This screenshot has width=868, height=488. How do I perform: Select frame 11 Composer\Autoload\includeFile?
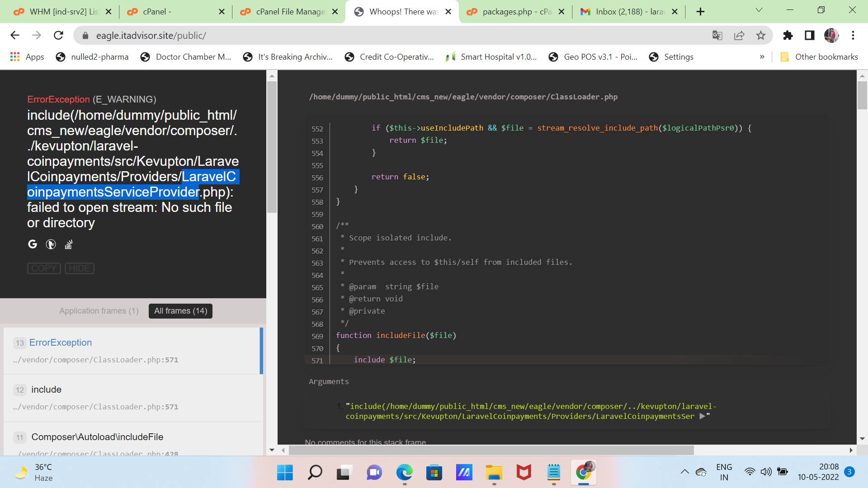[133, 439]
